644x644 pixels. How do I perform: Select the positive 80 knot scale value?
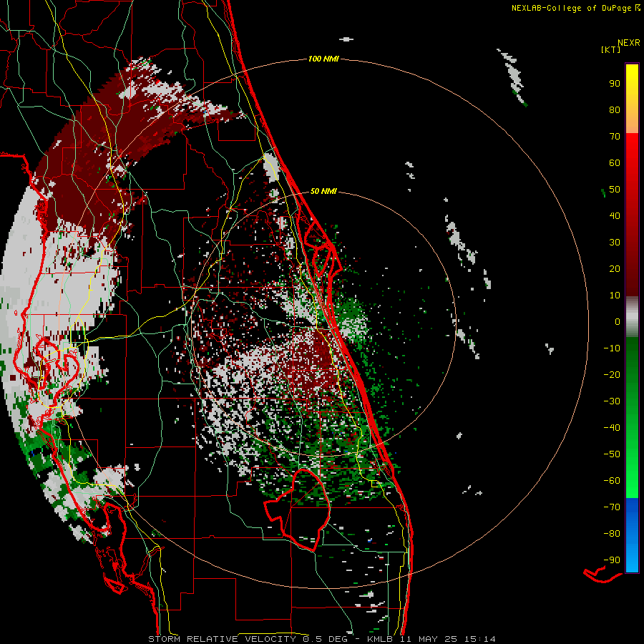pos(615,109)
